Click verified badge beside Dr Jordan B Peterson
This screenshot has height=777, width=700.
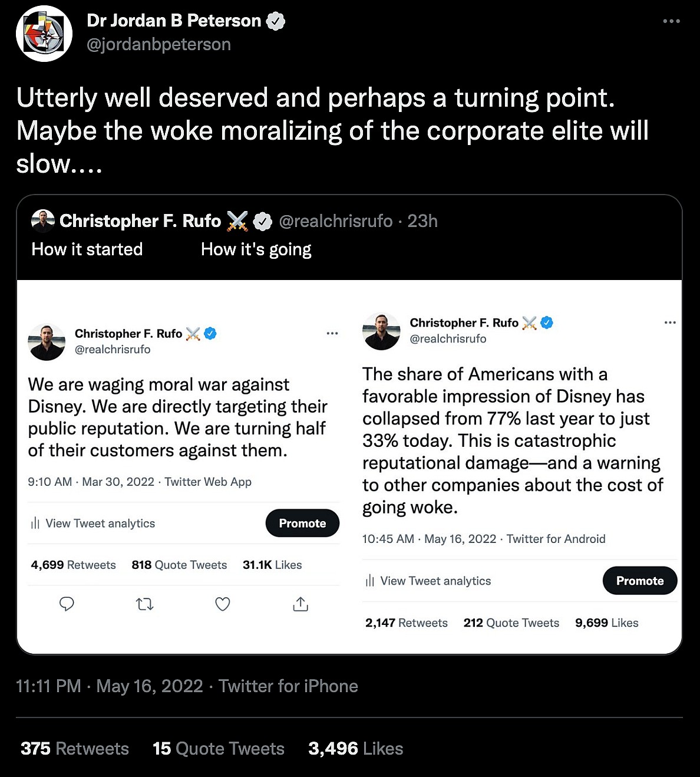coord(276,21)
